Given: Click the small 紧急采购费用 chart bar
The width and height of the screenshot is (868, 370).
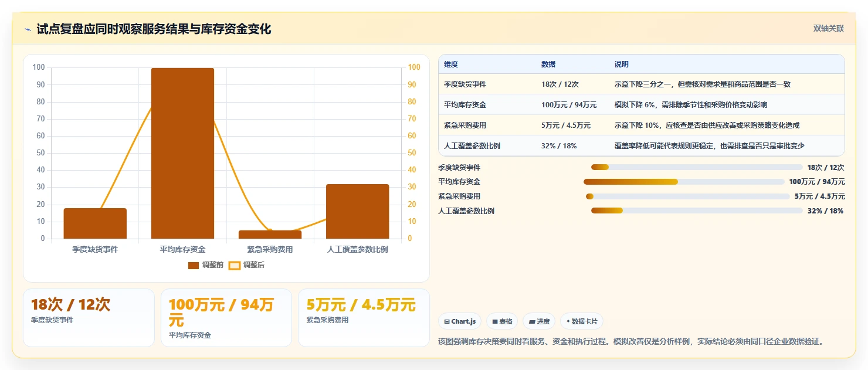Looking at the screenshot, I should (270, 235).
